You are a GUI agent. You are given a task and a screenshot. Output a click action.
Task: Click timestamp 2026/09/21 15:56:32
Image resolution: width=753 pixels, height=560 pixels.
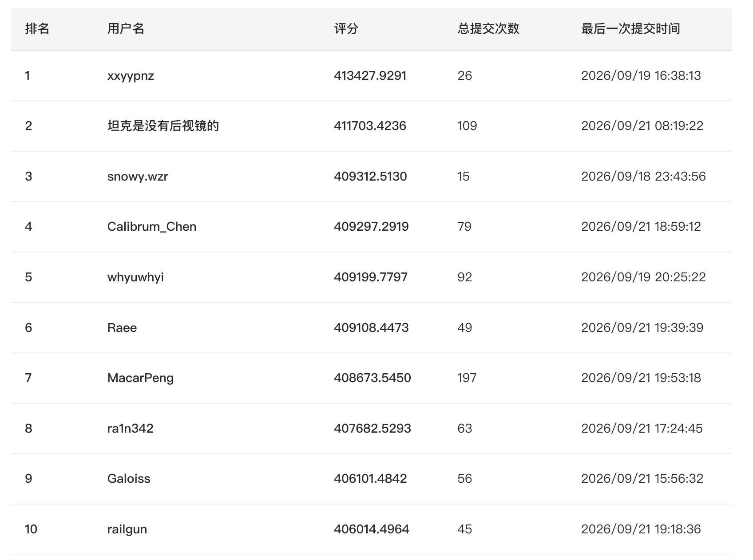coord(642,479)
